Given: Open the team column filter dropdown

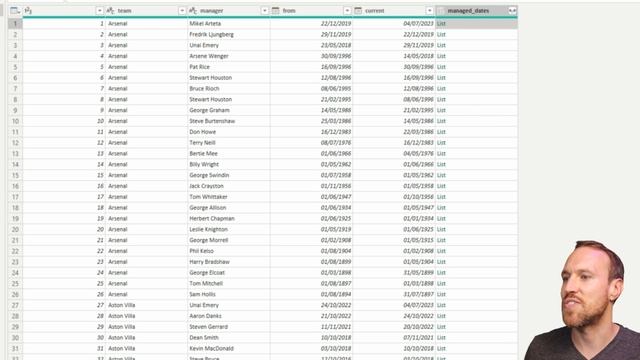Looking at the screenshot, I should 182,11.
